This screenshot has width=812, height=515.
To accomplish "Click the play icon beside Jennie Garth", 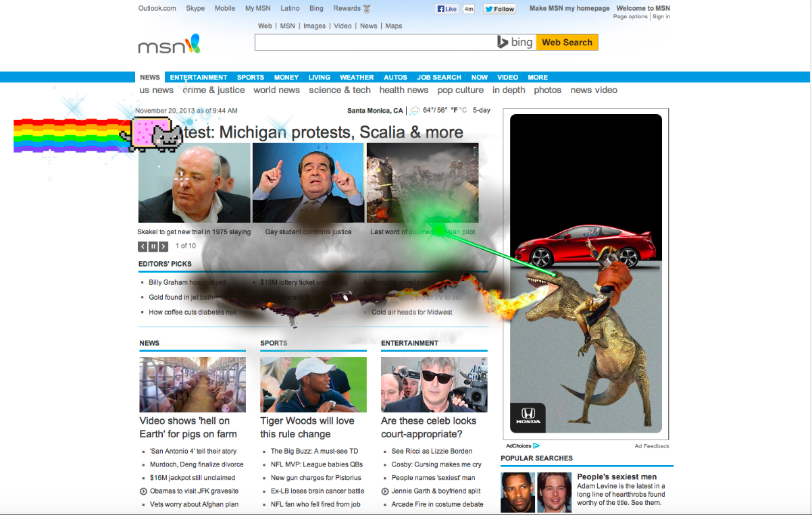I will tap(385, 491).
